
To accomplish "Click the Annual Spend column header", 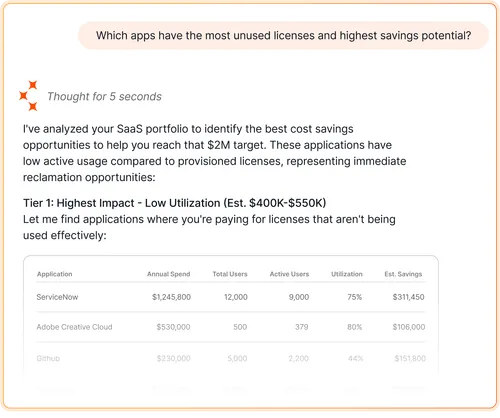I will 168,274.
